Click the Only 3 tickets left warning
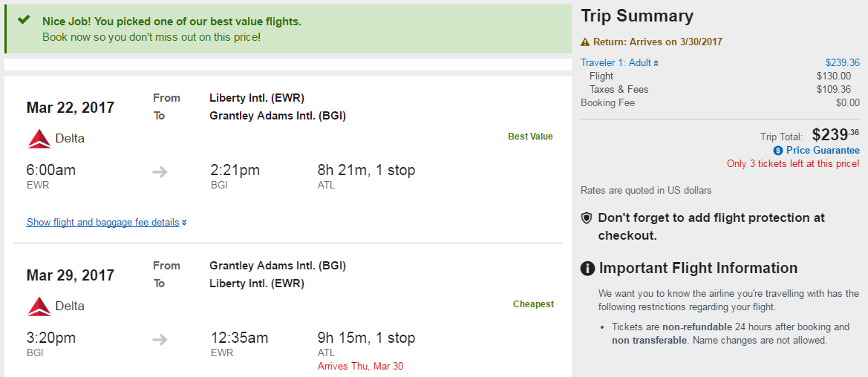Image resolution: width=868 pixels, height=377 pixels. [793, 164]
